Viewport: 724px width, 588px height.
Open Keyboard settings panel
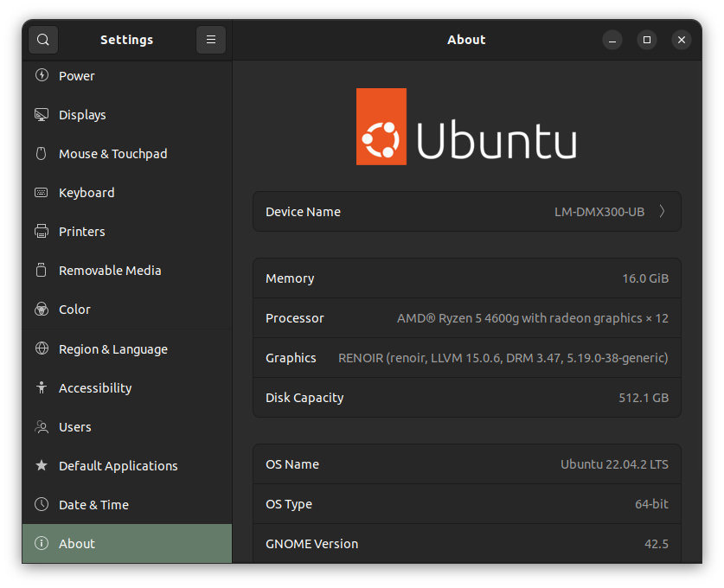coord(127,193)
